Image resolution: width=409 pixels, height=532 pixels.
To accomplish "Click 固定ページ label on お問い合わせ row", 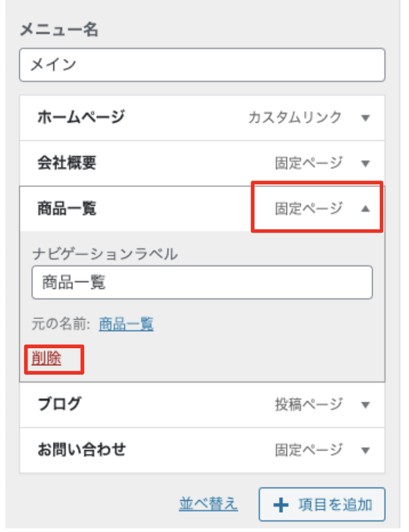I will point(308,451).
